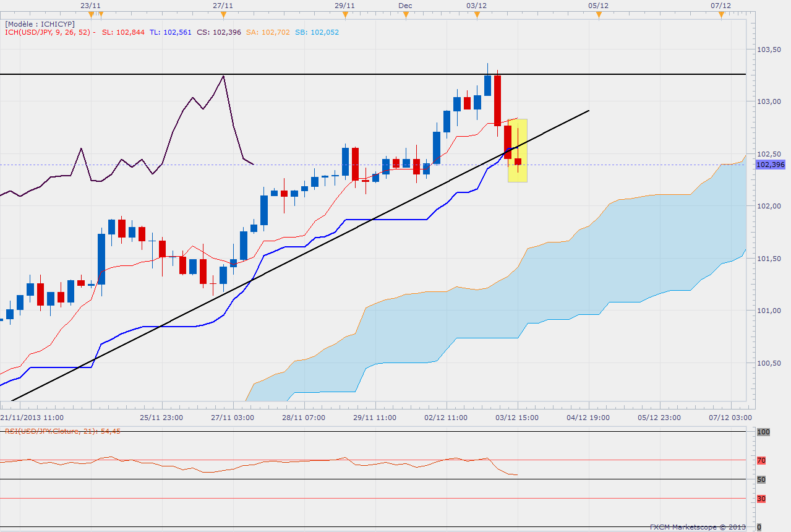Click the TL: 102,561 value
The width and height of the screenshot is (791, 532).
click(x=170, y=32)
